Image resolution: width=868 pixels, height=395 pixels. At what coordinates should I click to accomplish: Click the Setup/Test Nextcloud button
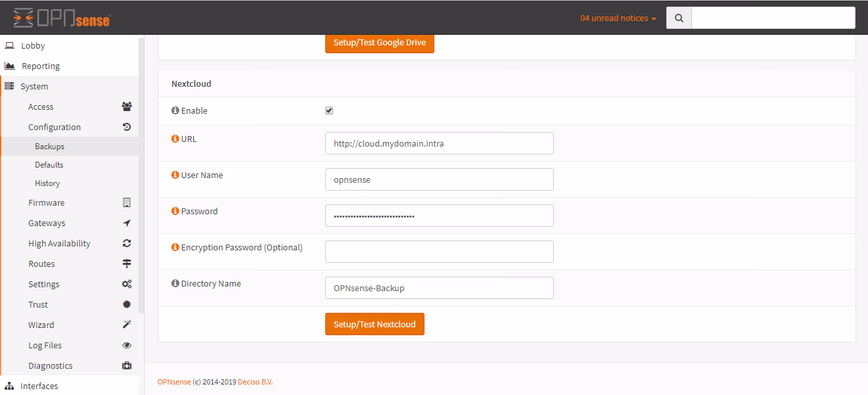(375, 323)
